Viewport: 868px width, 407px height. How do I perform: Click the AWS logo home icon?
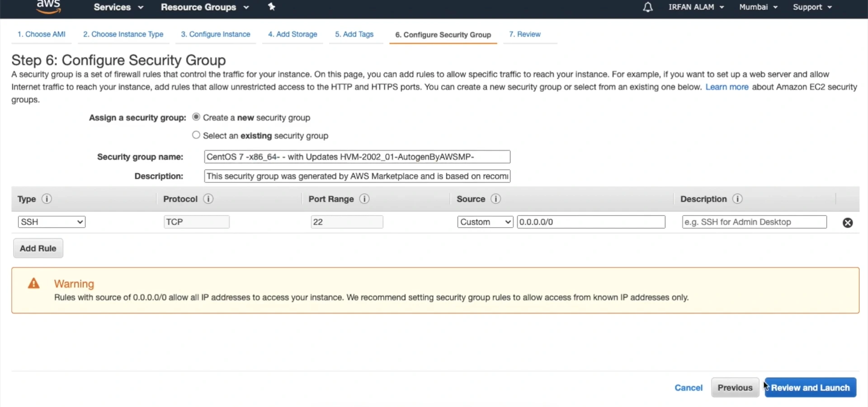click(48, 6)
